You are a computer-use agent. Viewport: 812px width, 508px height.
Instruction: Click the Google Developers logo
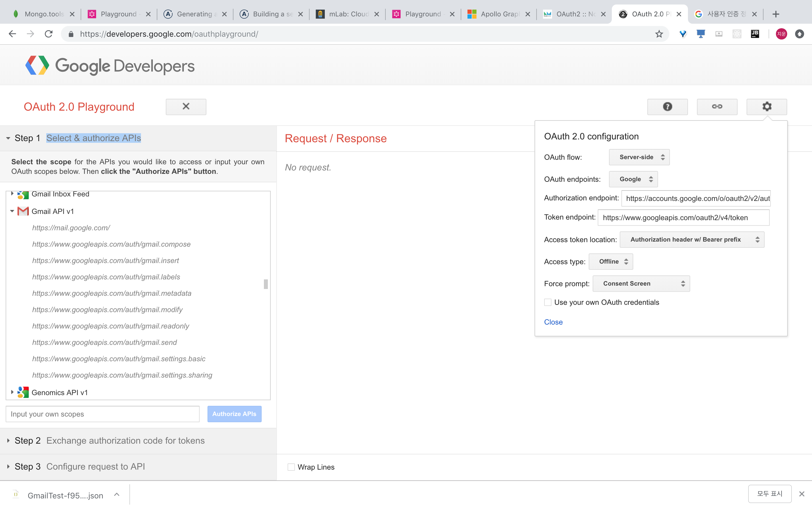(x=110, y=65)
